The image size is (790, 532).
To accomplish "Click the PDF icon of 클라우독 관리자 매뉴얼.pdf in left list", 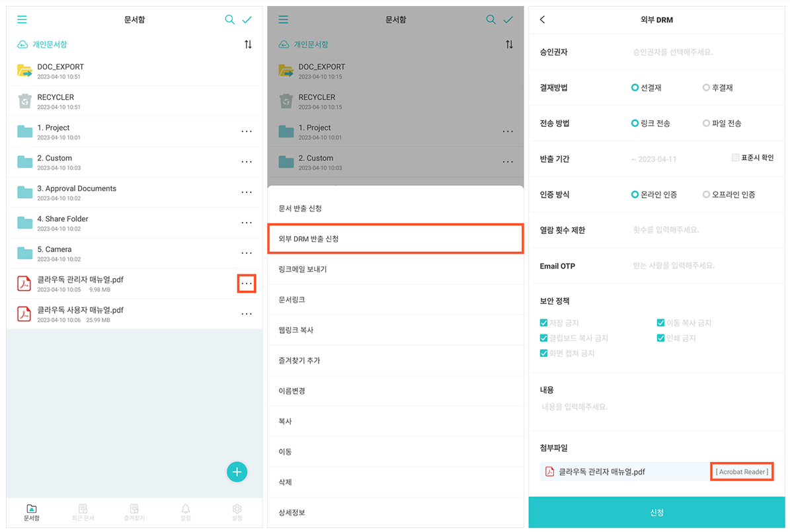I will tap(24, 284).
